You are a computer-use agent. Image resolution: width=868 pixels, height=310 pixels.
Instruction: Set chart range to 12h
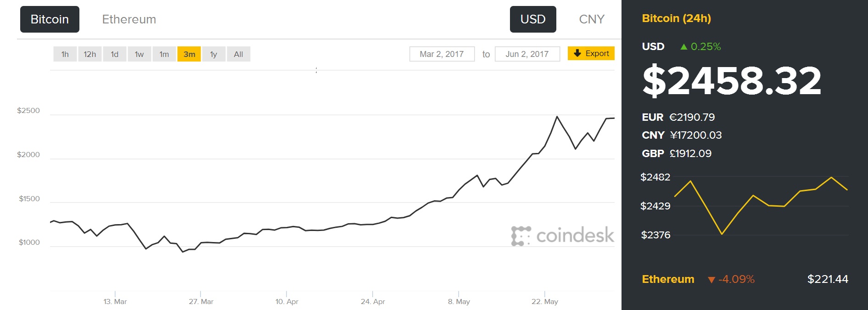pyautogui.click(x=90, y=54)
